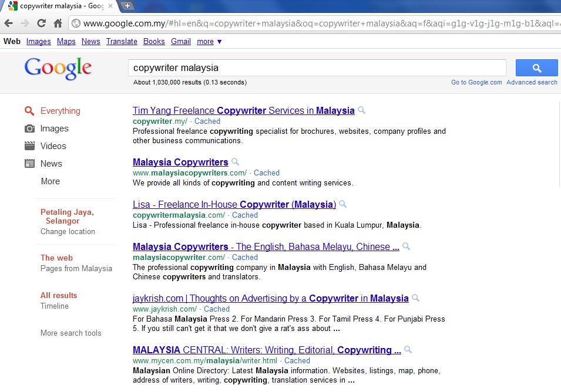Preview MALAYSIA CENTRAL result with magnifier icon
Screen dimensions: 561x392
point(408,350)
